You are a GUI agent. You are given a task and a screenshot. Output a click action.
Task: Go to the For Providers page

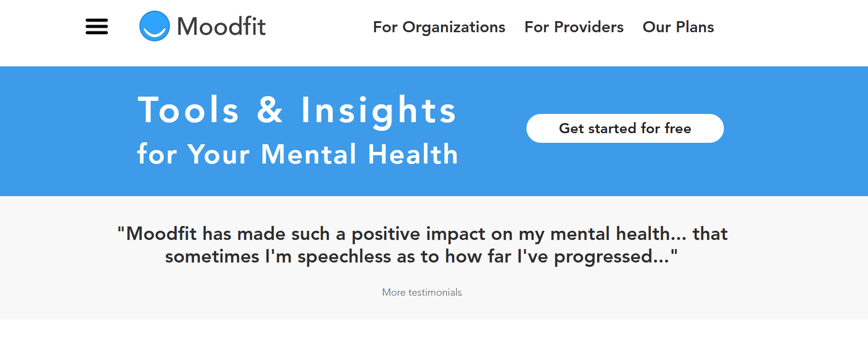click(x=574, y=27)
